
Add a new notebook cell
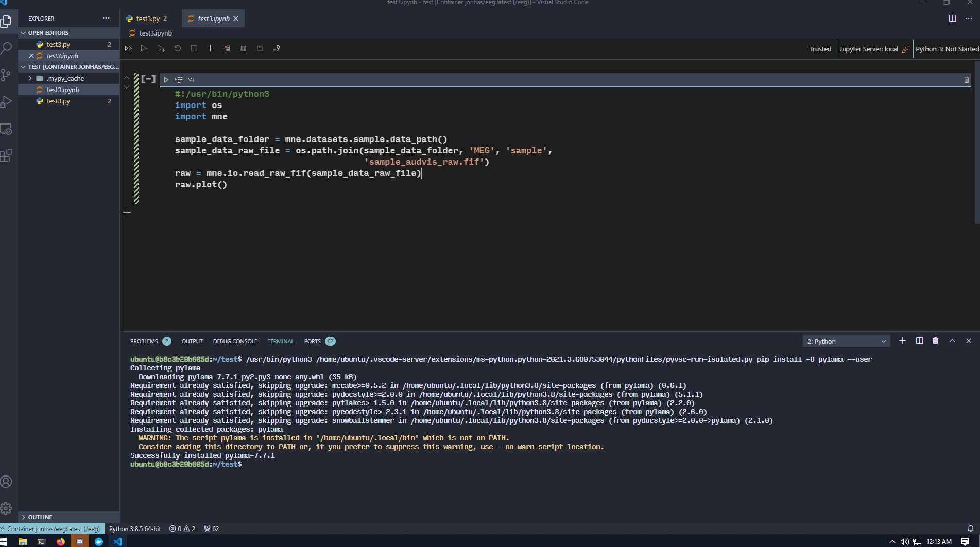(210, 48)
